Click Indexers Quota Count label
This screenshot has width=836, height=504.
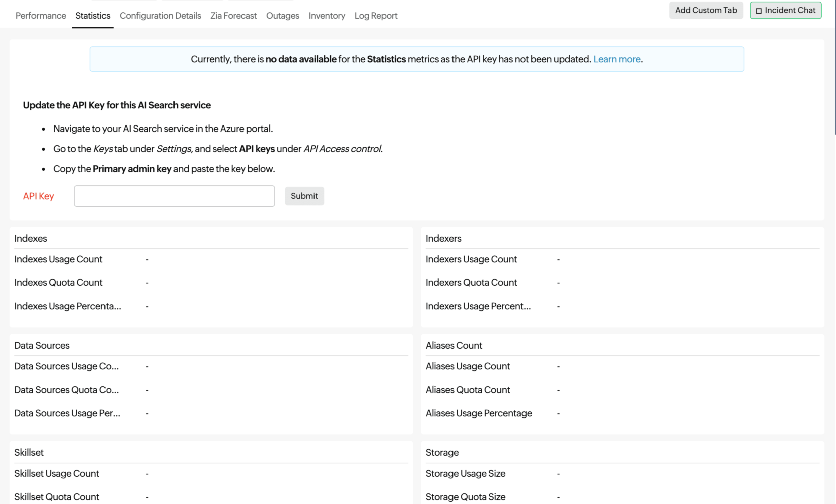(471, 282)
